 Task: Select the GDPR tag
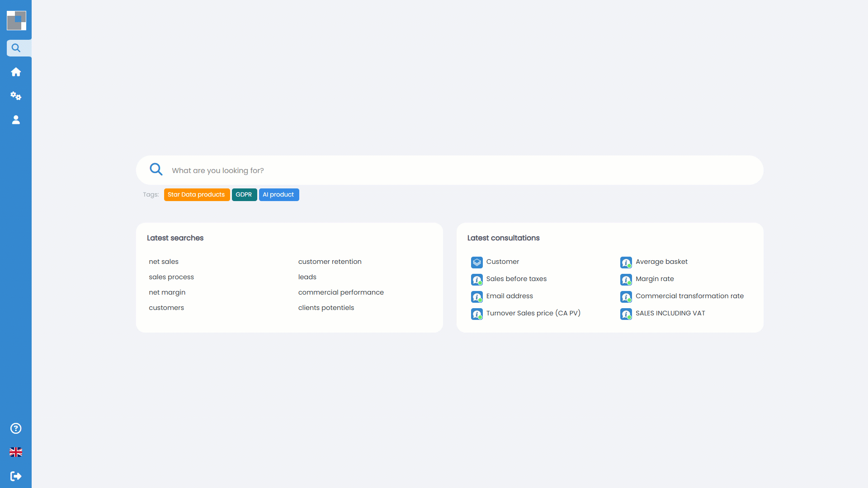coord(244,195)
